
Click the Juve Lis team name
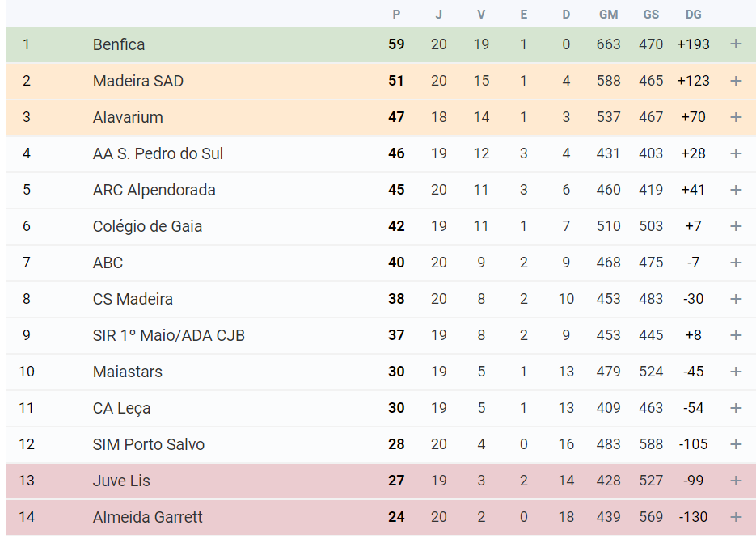121,481
